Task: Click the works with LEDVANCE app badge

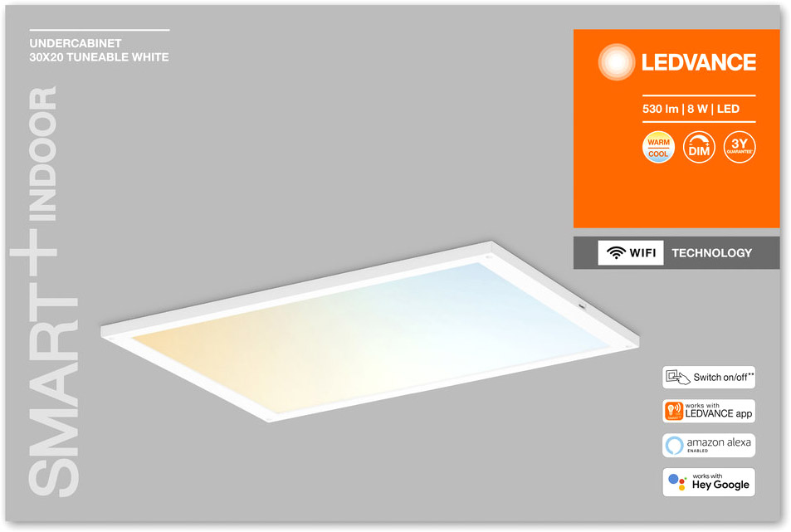Action: coord(709,411)
